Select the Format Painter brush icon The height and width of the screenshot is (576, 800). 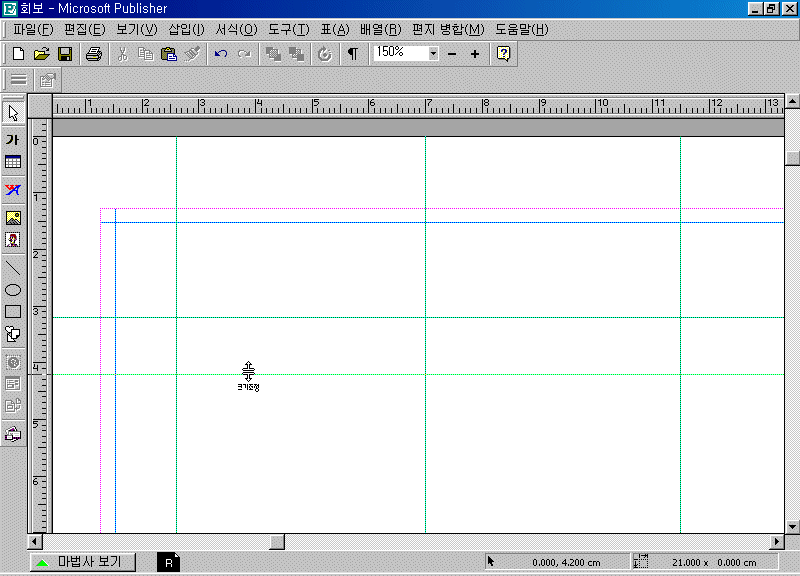point(192,54)
